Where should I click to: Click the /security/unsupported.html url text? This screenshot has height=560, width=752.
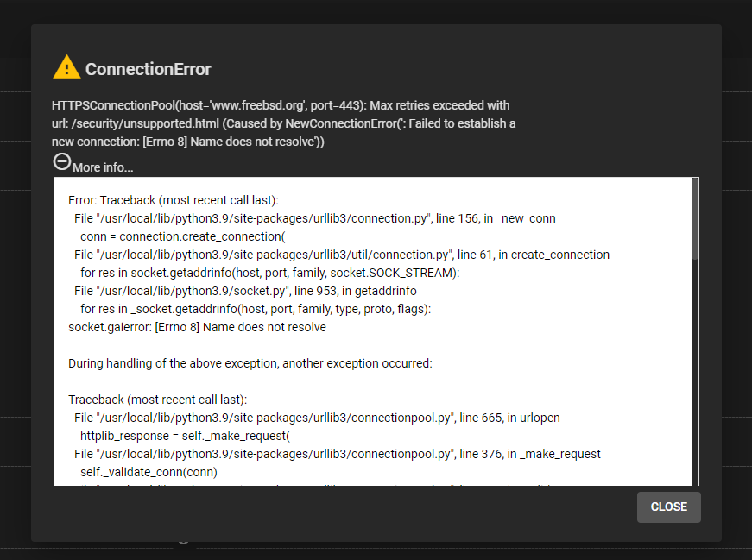click(x=145, y=123)
